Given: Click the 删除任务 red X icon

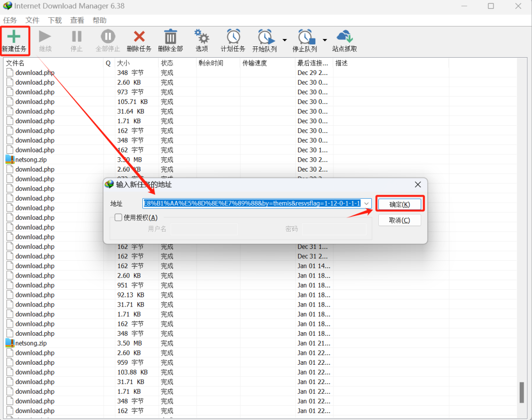Looking at the screenshot, I should coord(139,36).
